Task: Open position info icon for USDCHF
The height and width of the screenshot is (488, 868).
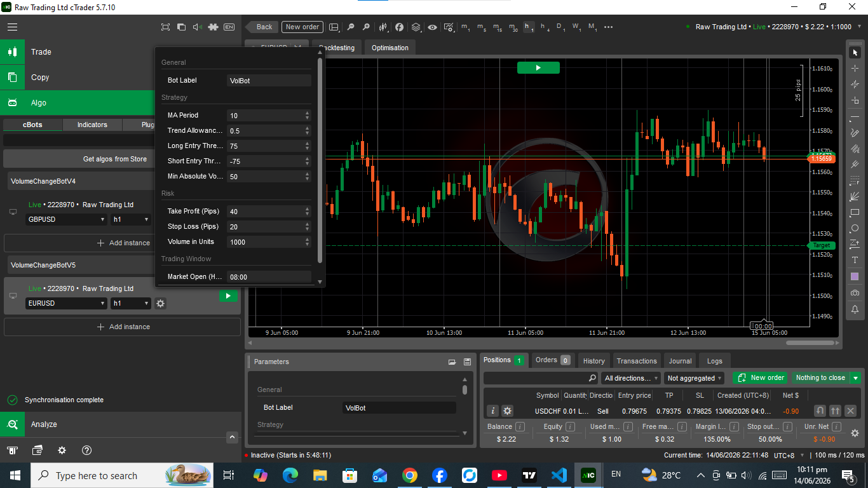Action: (492, 411)
